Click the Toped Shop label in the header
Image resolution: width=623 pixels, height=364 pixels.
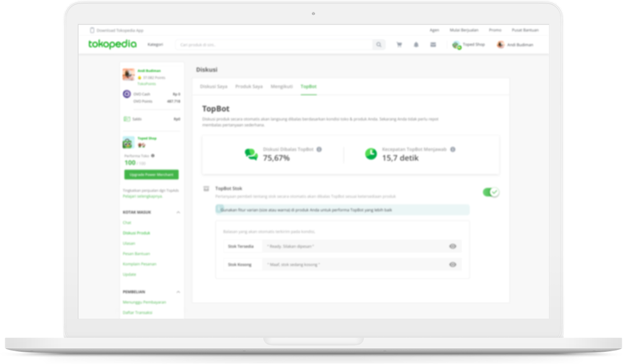(473, 44)
